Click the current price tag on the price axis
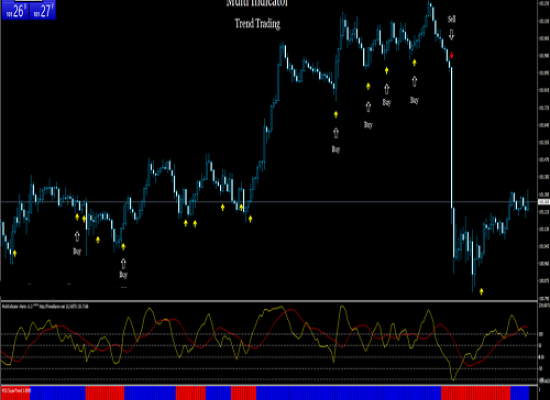This screenshot has height=400, width=550. point(544,202)
